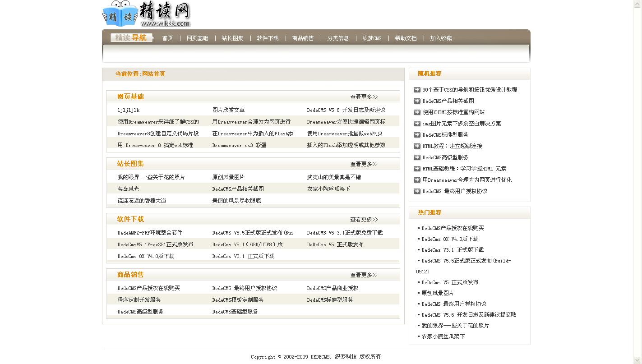This screenshot has width=642, height=364.
Task: Open 使用Dreamweaver来详细了解CSS的 article
Action: point(158,122)
